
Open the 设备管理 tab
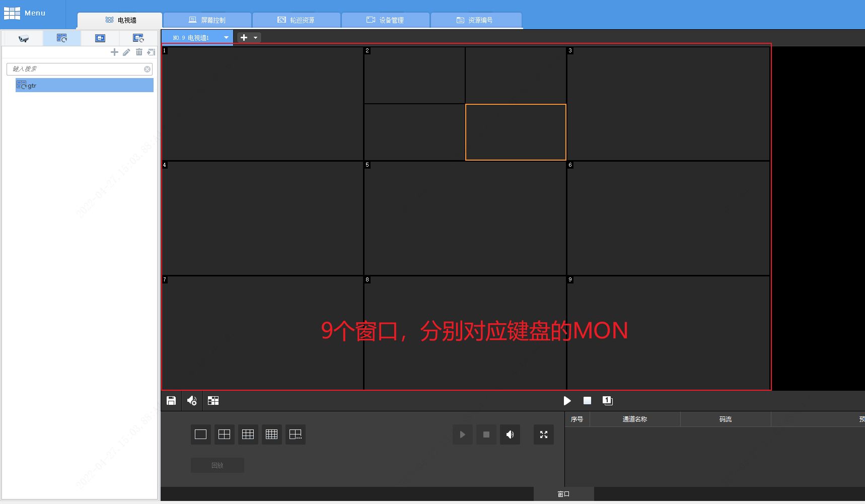point(385,20)
